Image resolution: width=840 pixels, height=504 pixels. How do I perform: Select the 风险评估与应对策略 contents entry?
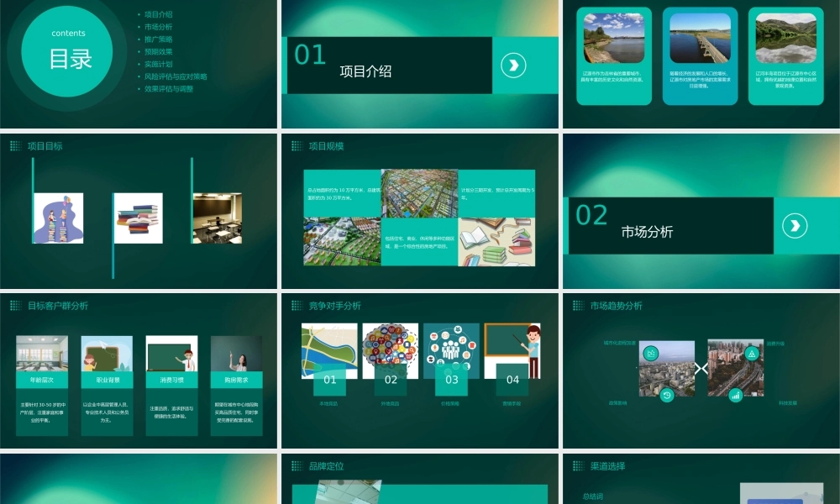(x=176, y=76)
